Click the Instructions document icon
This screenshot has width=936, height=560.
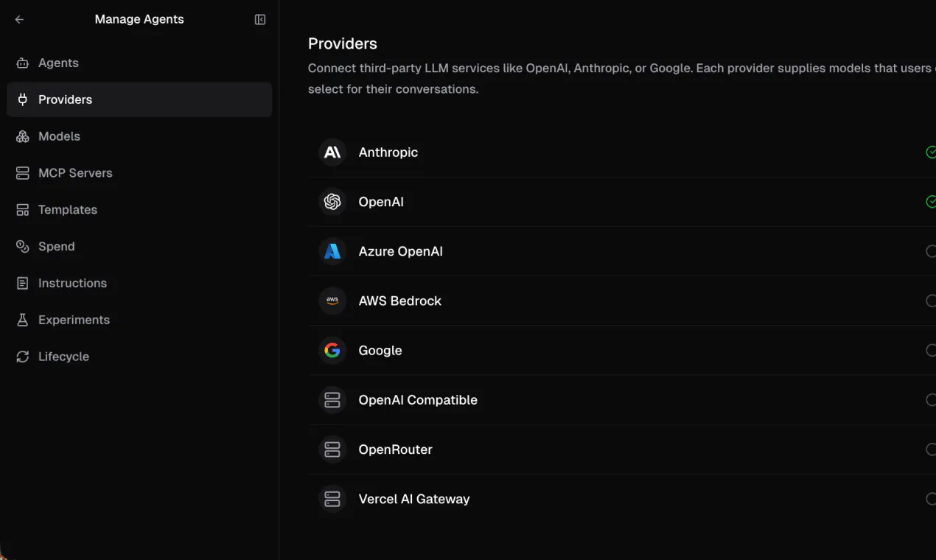click(23, 284)
